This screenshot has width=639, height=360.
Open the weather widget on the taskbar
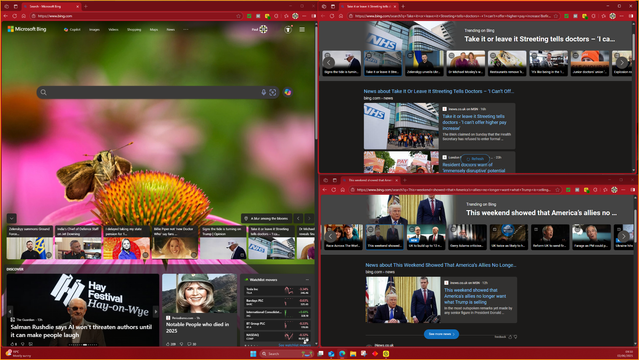[18, 353]
